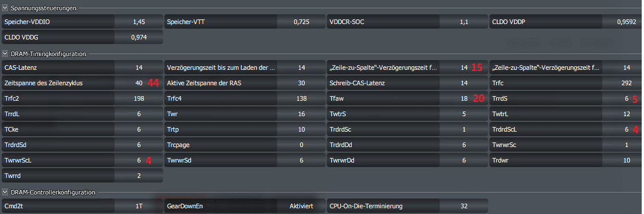Open CPU-On-Die-Terminierung value selector
Screen dimensions: 644x214
coord(464,206)
